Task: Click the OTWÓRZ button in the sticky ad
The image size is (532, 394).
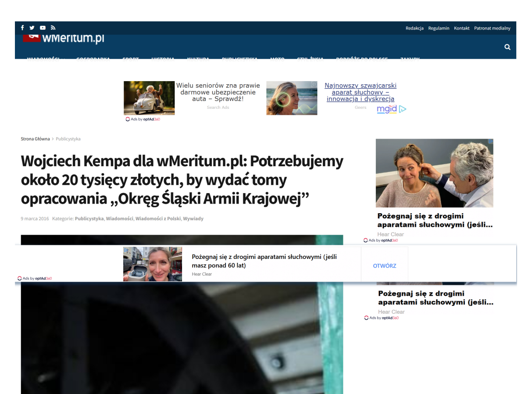Action: click(384, 265)
